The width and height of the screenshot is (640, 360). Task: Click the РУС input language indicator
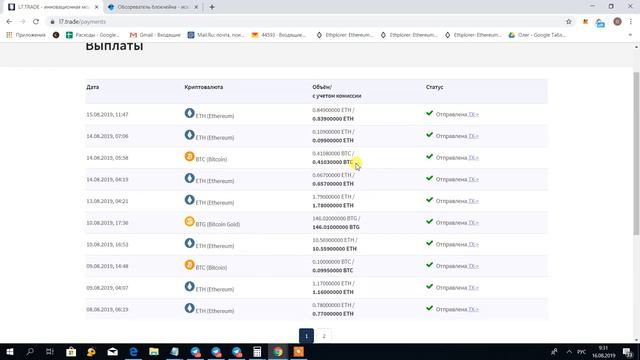[x=582, y=351]
